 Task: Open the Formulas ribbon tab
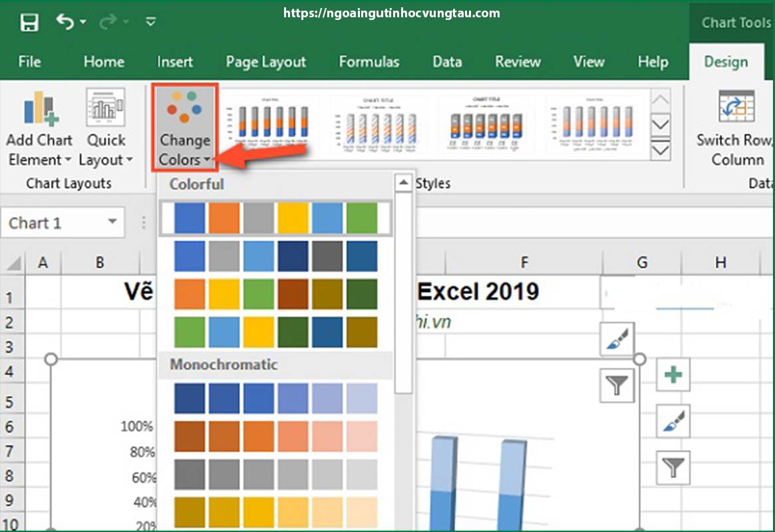tap(369, 61)
